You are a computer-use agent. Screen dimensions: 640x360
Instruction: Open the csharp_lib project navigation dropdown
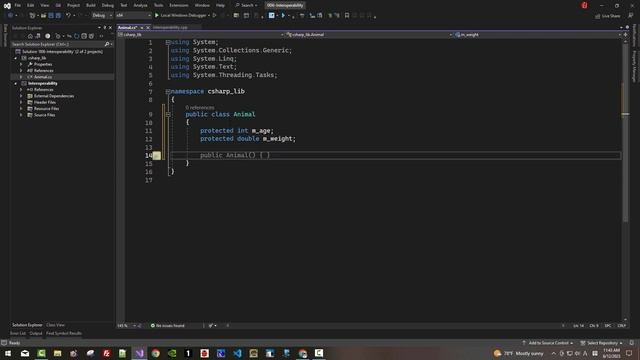pyautogui.click(x=201, y=35)
